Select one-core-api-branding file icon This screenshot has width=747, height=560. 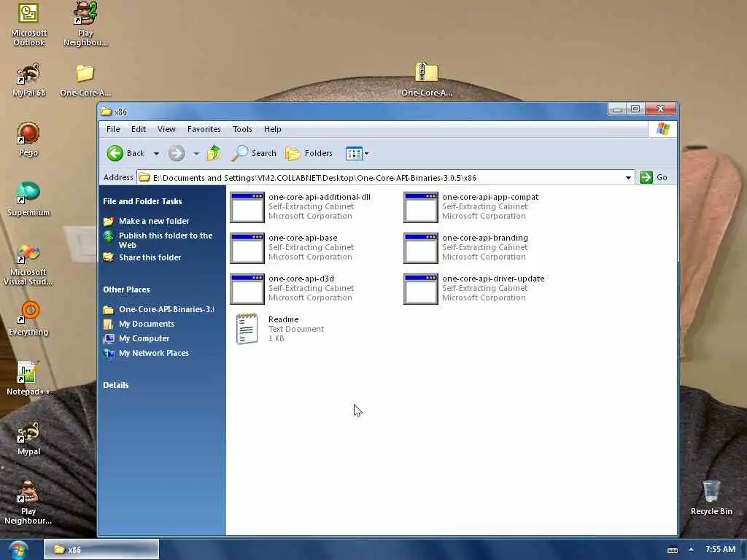click(x=420, y=248)
